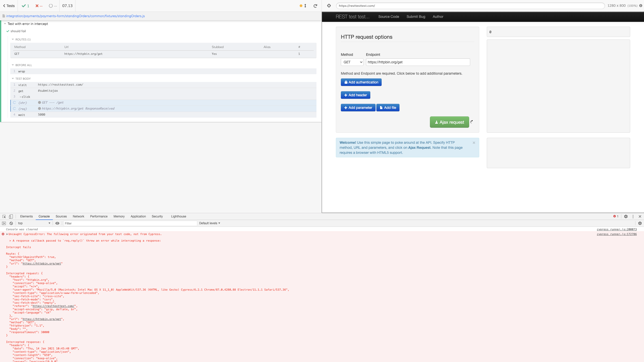Toggle the live expression eye icon
Viewport: 644px width, 362px height.
pos(57,223)
